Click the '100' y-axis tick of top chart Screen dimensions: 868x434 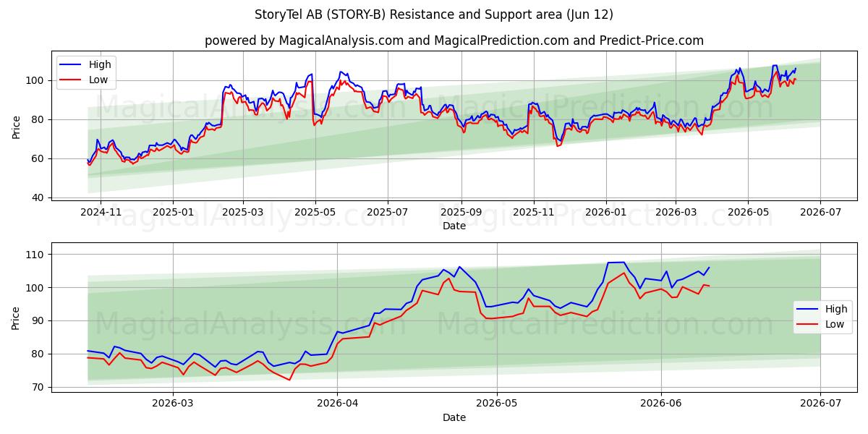click(x=36, y=80)
